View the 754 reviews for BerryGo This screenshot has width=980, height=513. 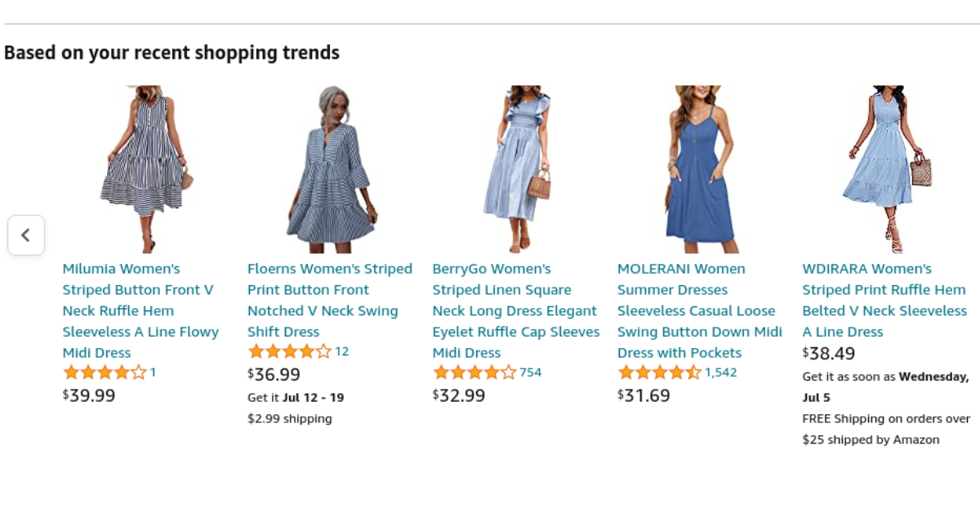coord(531,372)
